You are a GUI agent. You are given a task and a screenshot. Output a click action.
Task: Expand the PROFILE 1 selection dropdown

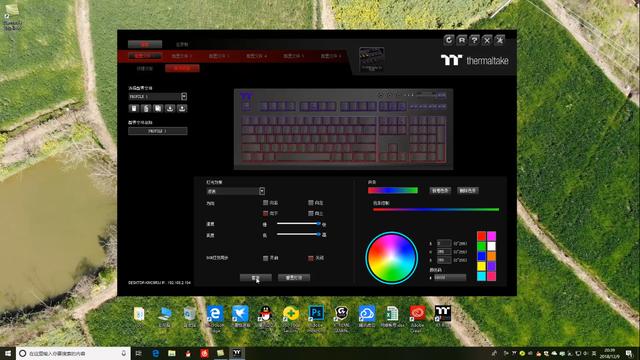pyautogui.click(x=184, y=96)
